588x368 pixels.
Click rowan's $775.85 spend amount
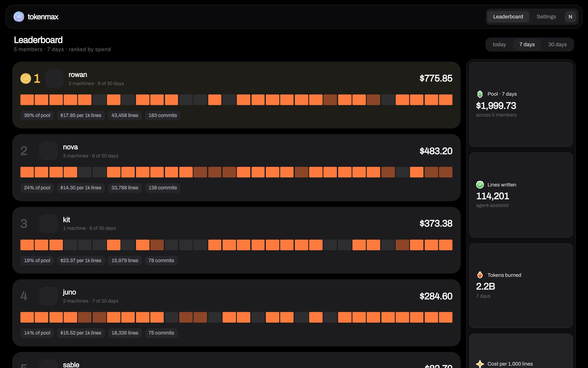pos(436,78)
